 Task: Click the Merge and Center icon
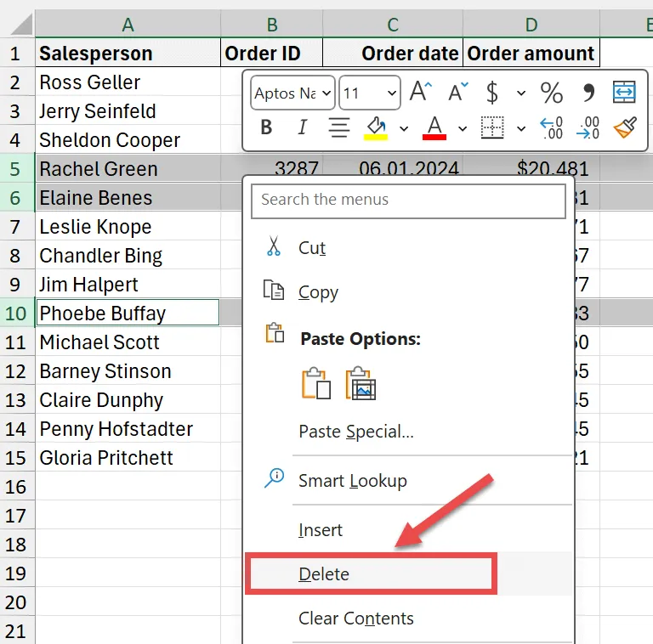pyautogui.click(x=624, y=93)
